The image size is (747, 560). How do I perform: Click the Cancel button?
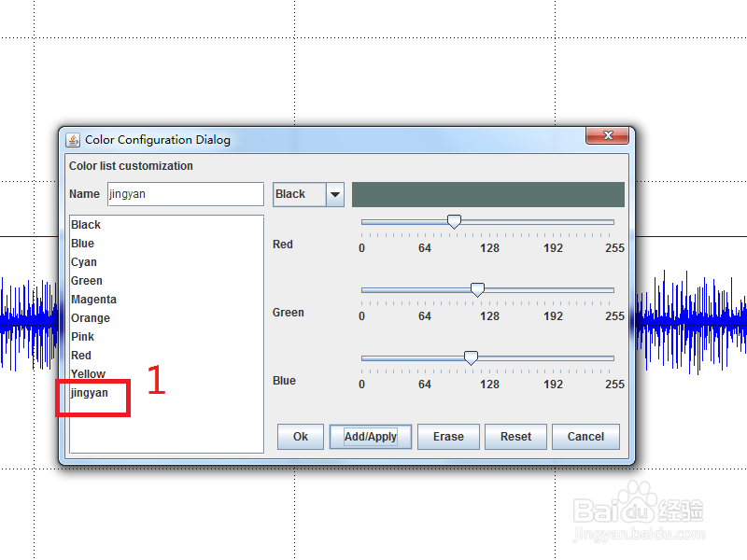[x=585, y=437]
